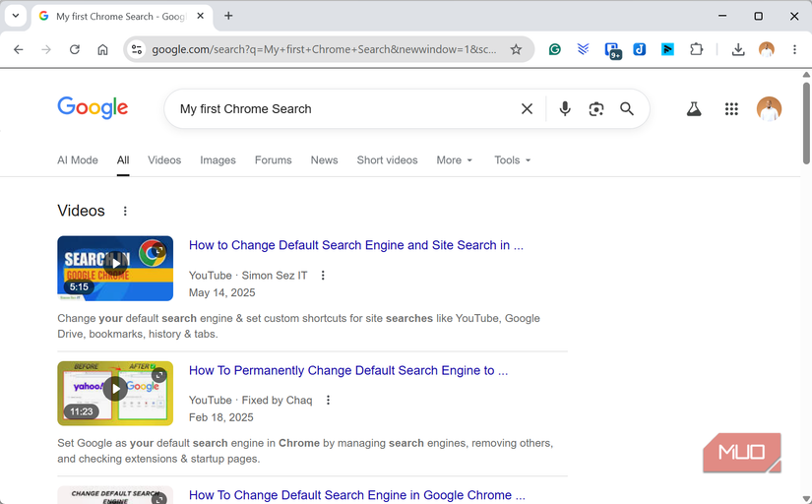Click the address bar URL
The image size is (812, 504).
pyautogui.click(x=324, y=50)
